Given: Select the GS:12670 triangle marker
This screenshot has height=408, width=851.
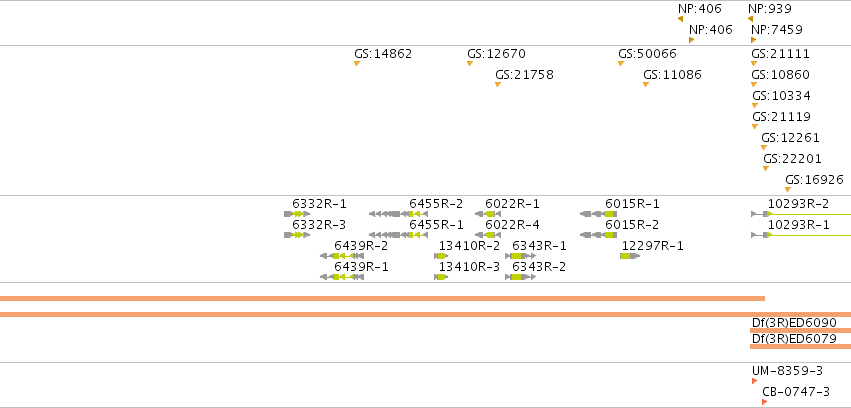Looking at the screenshot, I should tap(469, 63).
